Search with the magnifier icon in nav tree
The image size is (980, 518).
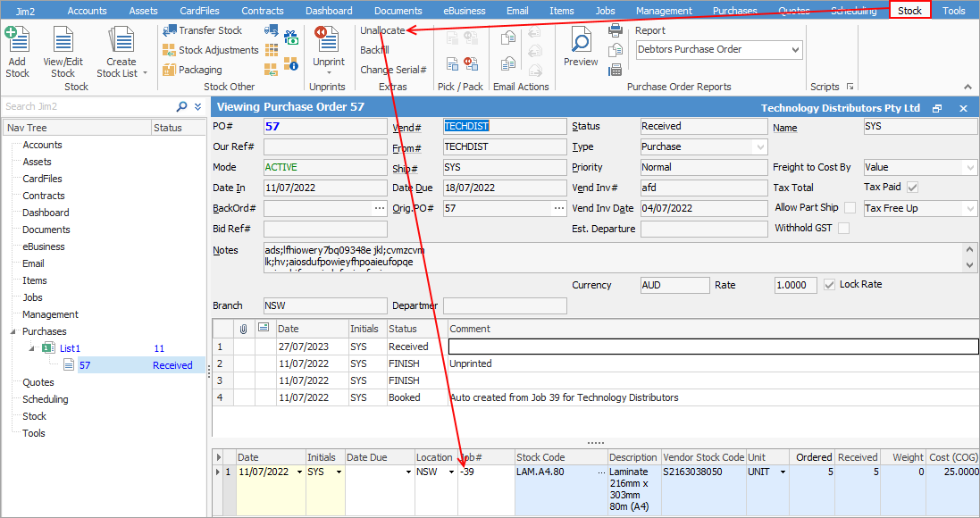click(x=182, y=106)
